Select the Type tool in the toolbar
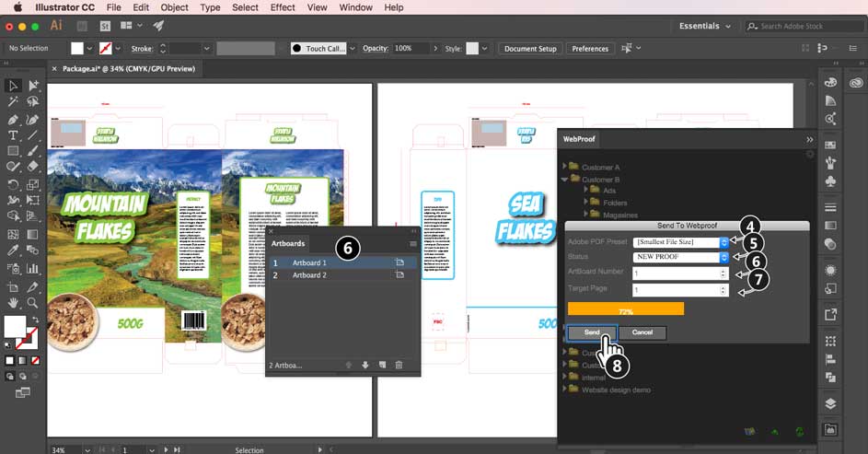Screen dimensions: 868x454 pyautogui.click(x=13, y=135)
